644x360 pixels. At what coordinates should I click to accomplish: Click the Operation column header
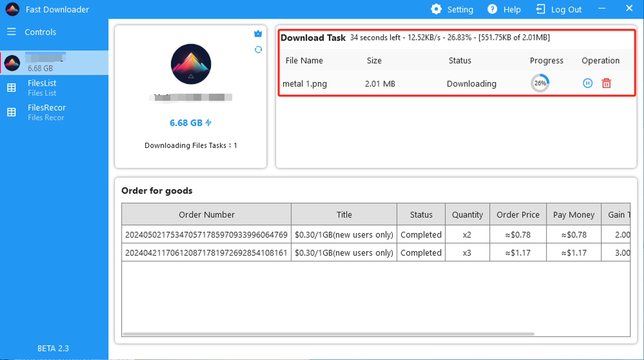(x=600, y=60)
